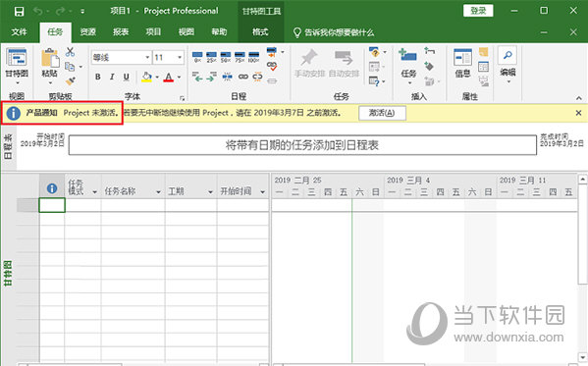Screen dimensions: 588x366
Task: Click the 登录 sign-in button
Action: (478, 11)
